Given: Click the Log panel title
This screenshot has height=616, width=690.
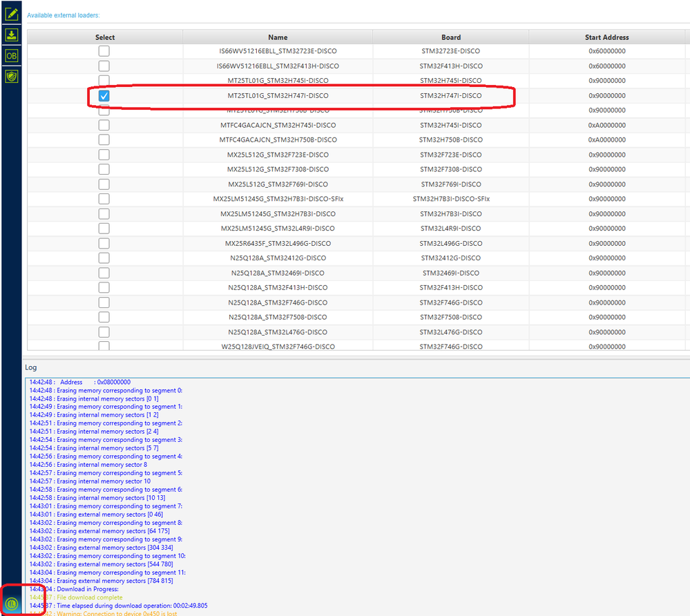Looking at the screenshot, I should point(31,367).
